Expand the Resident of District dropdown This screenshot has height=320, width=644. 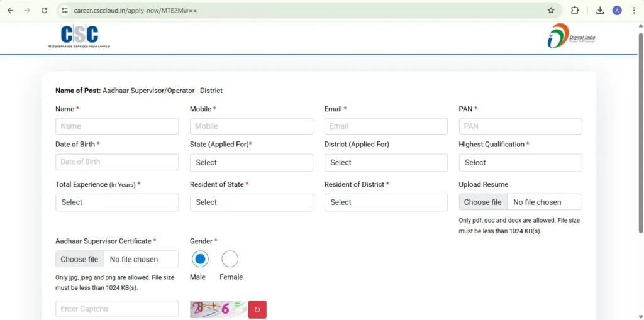coord(386,202)
